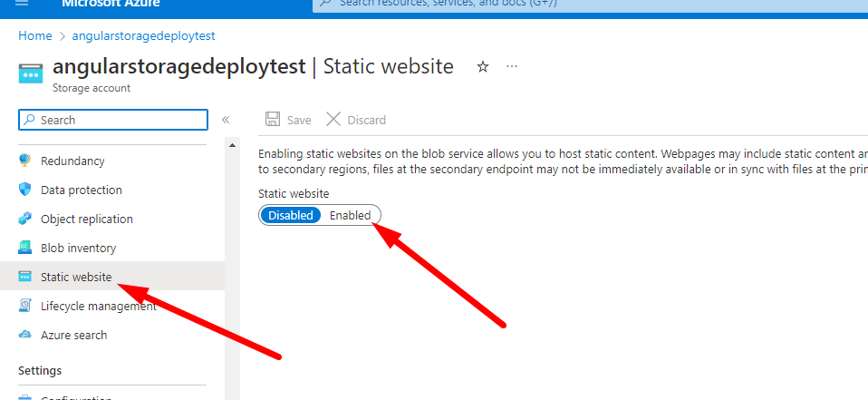Open the Azure portal hamburger menu

coord(23,3)
